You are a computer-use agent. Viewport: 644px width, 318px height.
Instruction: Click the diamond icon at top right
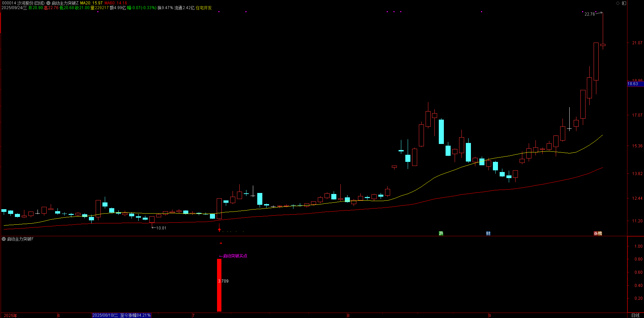[x=618, y=3]
